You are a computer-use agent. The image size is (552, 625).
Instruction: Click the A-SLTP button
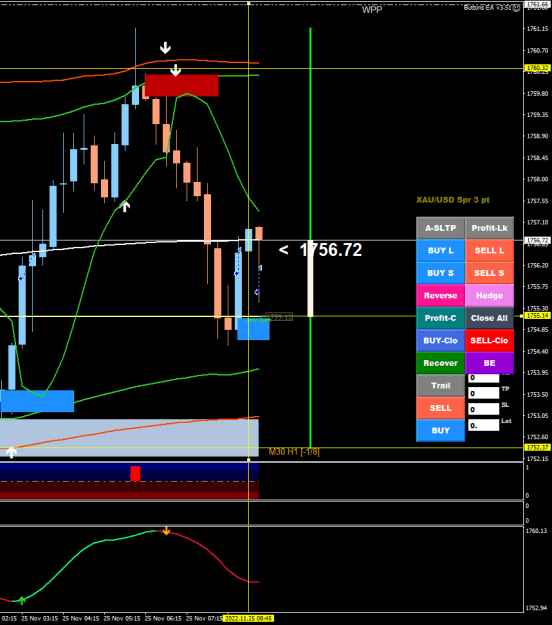[440, 228]
